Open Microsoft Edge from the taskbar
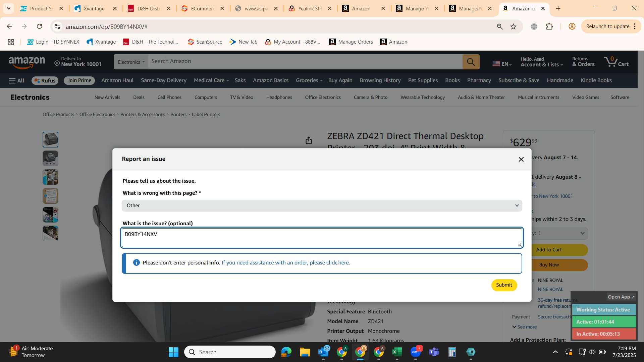The image size is (644, 362). click(x=286, y=352)
